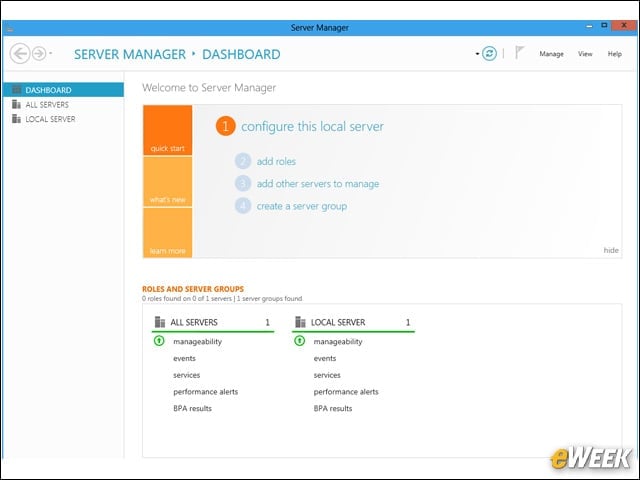The width and height of the screenshot is (640, 480).
Task: Click the Server Manager breadcrumb title
Action: (130, 54)
